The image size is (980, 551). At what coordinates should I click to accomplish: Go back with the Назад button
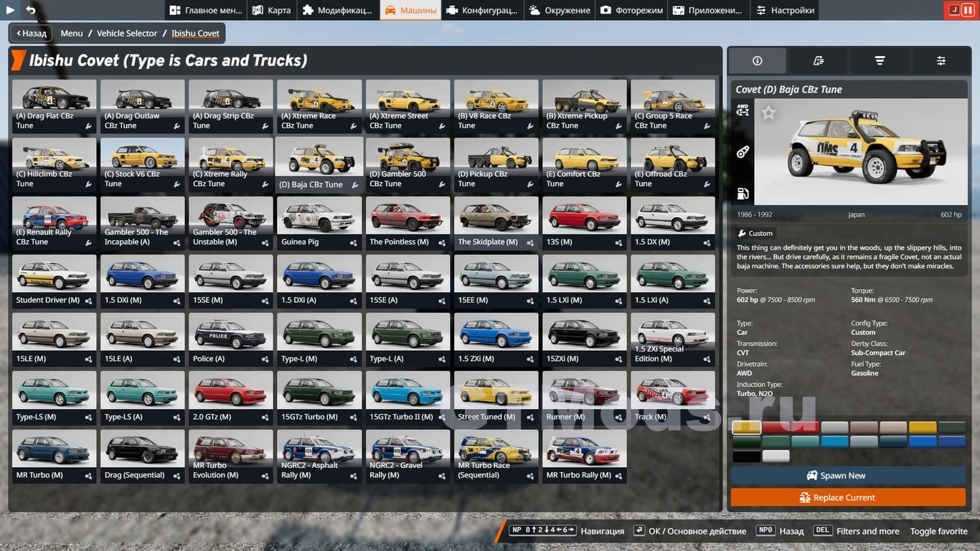30,33
